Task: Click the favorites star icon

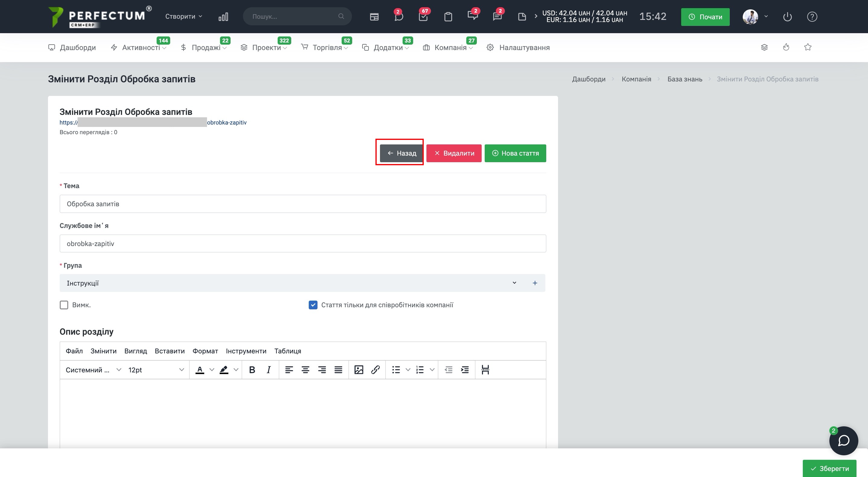Action: coord(808,47)
